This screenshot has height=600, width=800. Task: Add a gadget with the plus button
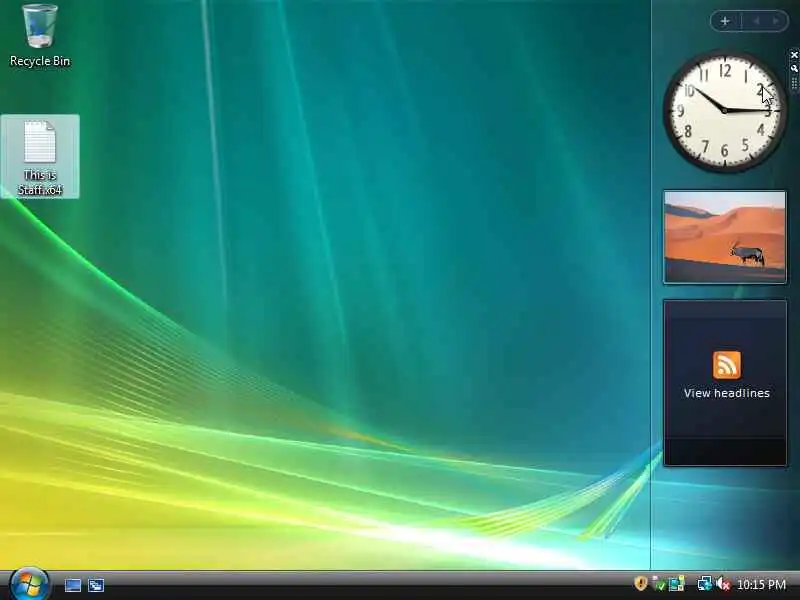[725, 21]
